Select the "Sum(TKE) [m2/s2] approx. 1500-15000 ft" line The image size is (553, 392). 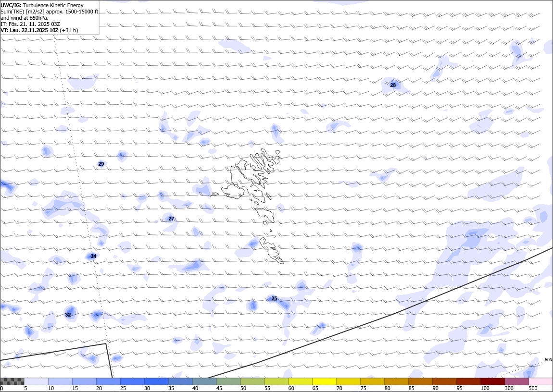pyautogui.click(x=50, y=12)
